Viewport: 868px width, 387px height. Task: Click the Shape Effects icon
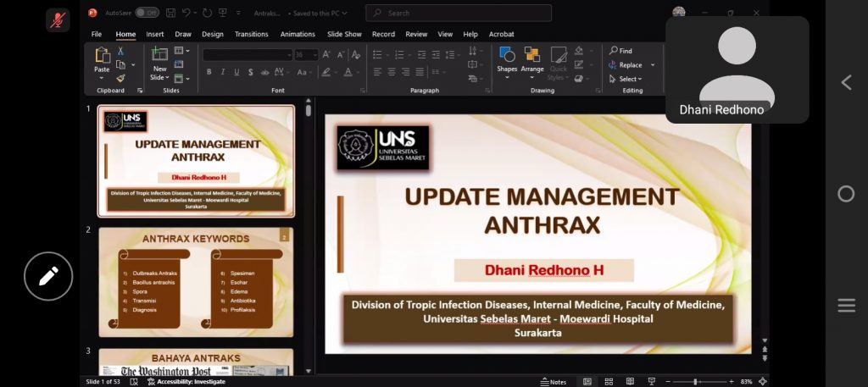click(x=580, y=79)
